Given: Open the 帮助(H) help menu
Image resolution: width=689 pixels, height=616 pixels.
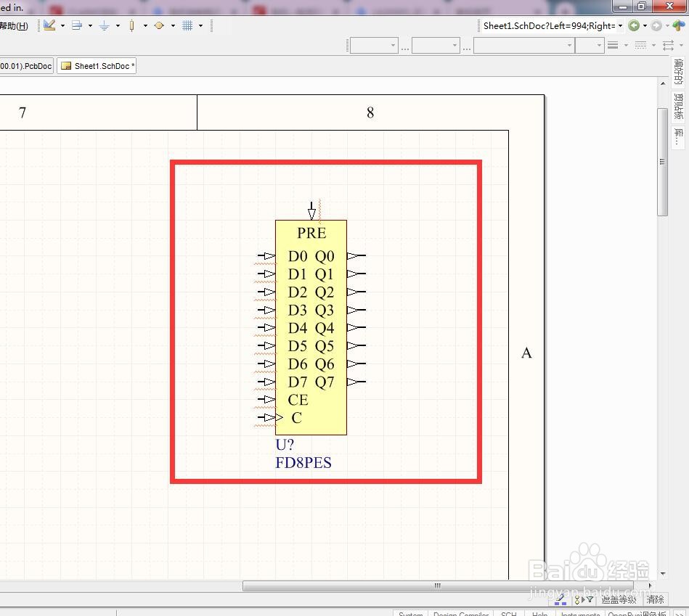Looking at the screenshot, I should [14, 26].
